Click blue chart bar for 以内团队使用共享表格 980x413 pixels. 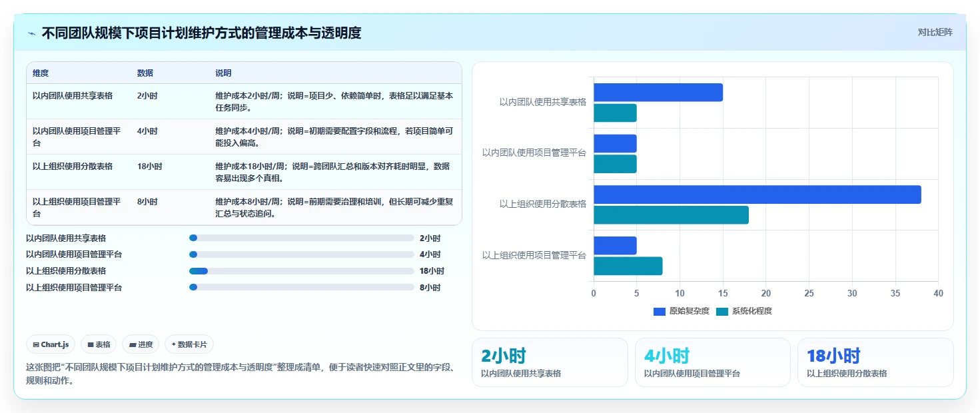point(658,93)
